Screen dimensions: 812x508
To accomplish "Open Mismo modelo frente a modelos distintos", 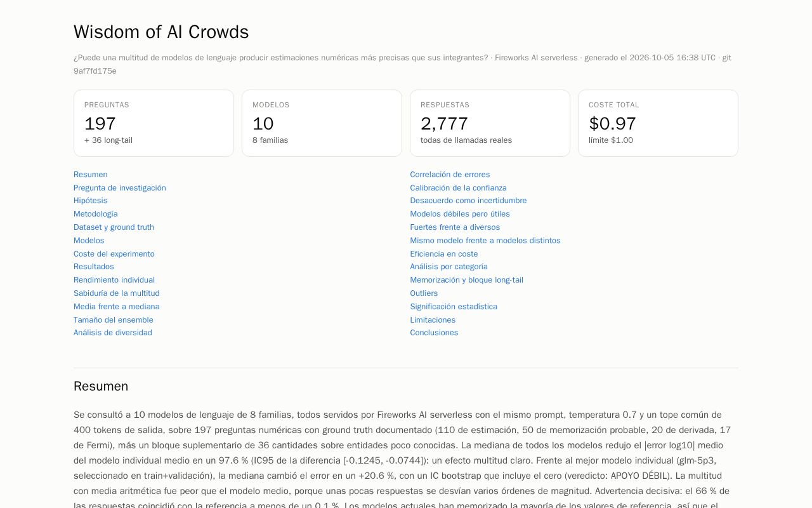I will pos(485,241).
